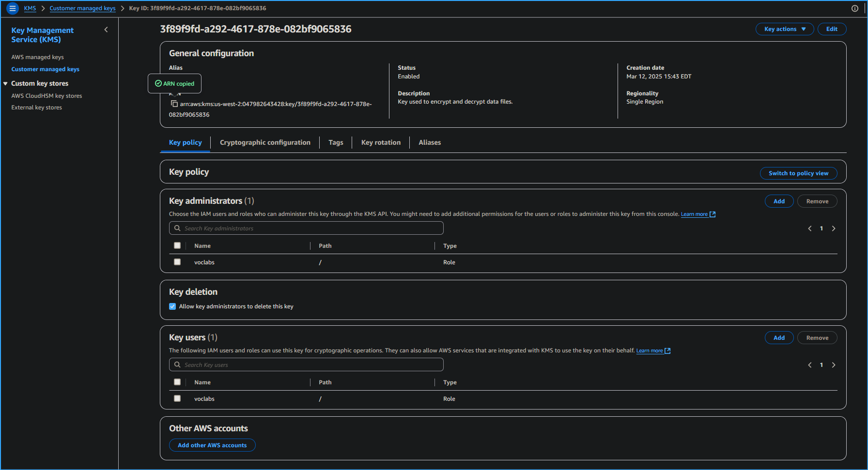The width and height of the screenshot is (868, 470).
Task: Collapse the KMS side navigation panel
Action: click(106, 30)
